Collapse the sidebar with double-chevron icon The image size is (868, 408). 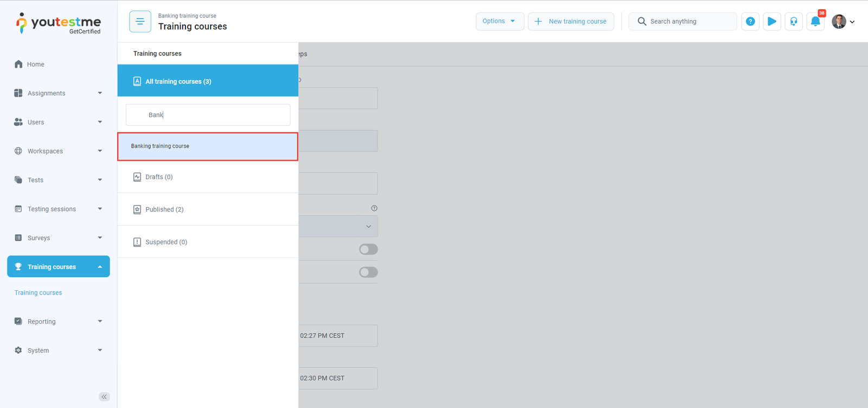(104, 397)
